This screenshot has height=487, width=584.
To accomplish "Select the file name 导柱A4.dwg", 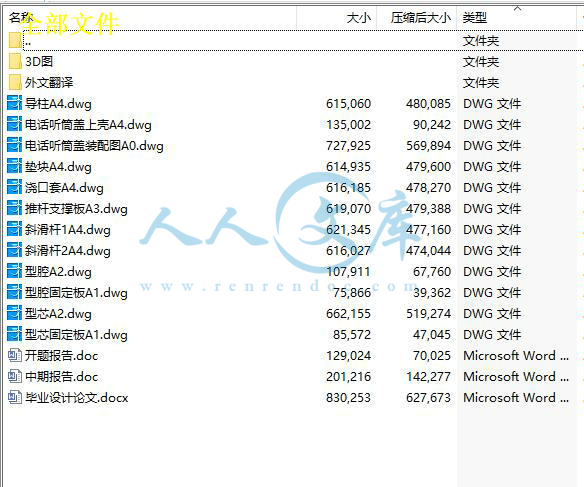I will pos(58,104).
